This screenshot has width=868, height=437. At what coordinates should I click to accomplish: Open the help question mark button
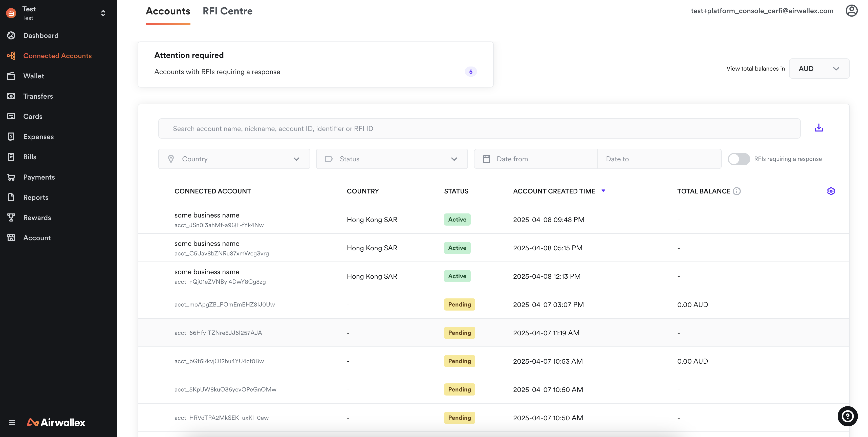pyautogui.click(x=847, y=416)
